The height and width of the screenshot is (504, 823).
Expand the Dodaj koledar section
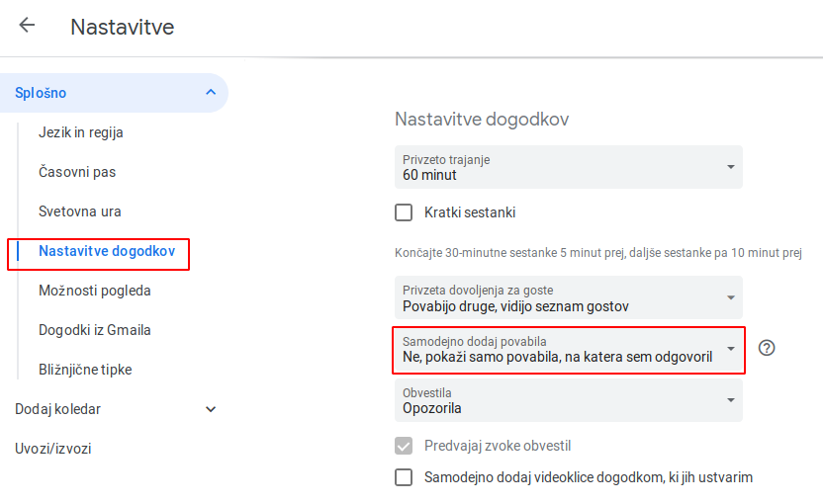tap(211, 409)
